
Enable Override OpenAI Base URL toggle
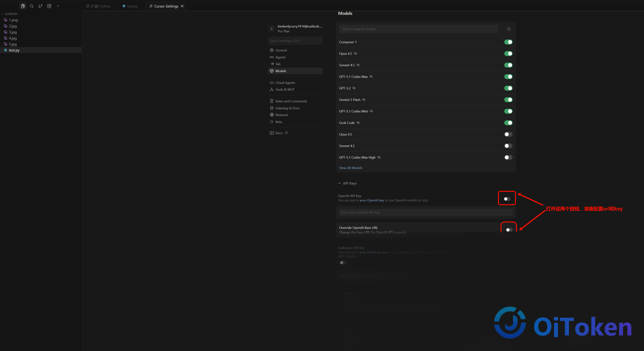[x=509, y=230]
